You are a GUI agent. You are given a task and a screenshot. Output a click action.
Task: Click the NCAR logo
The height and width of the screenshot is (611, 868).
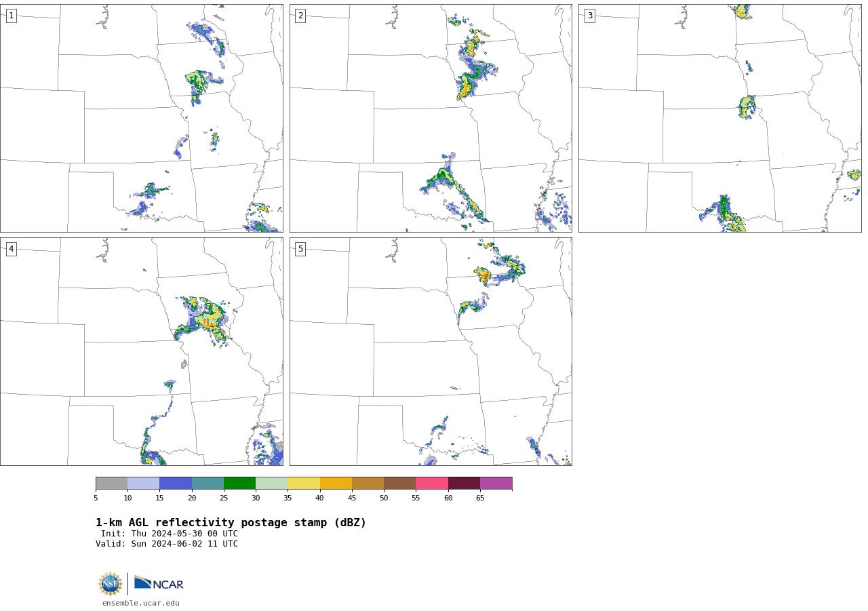point(159,583)
